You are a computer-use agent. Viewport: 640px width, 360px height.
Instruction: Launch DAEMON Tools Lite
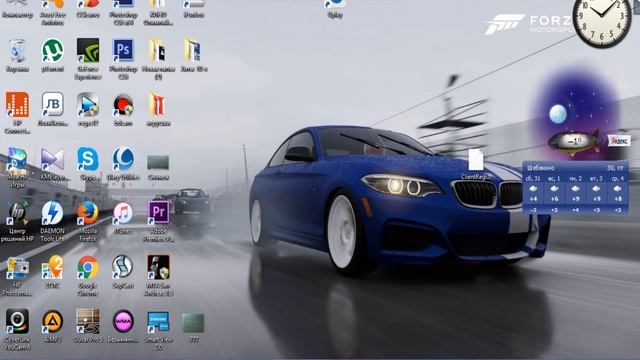click(x=52, y=214)
